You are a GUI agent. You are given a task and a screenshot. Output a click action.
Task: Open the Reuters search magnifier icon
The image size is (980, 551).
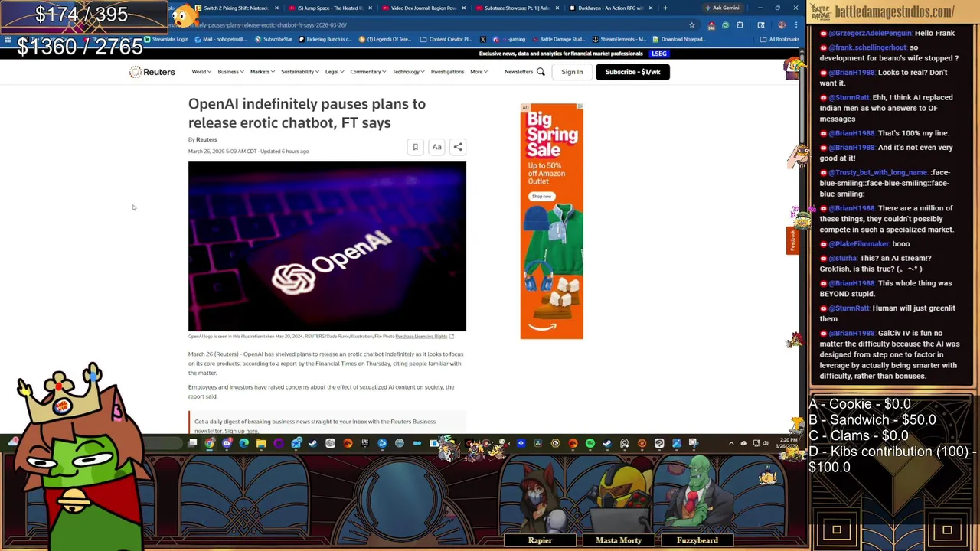coord(541,72)
